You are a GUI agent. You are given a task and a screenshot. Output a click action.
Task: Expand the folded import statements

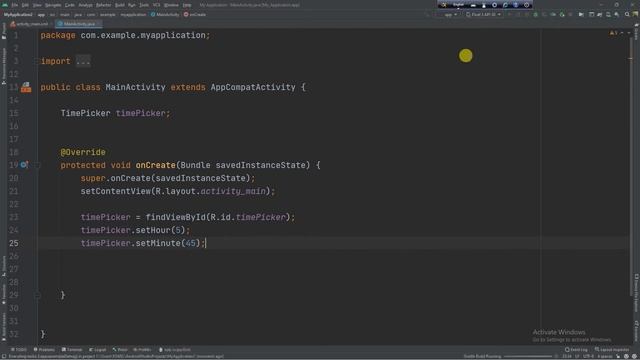(83, 61)
